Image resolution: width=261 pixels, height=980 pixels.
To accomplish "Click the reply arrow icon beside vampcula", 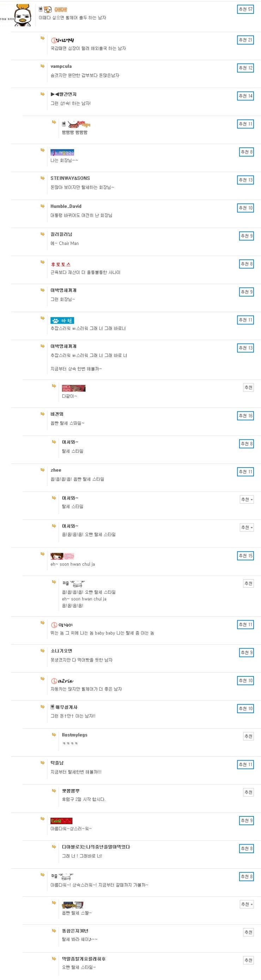I will tap(43, 66).
